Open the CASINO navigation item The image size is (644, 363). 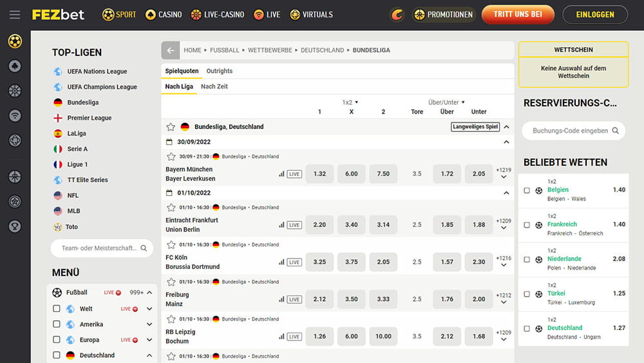coord(164,15)
